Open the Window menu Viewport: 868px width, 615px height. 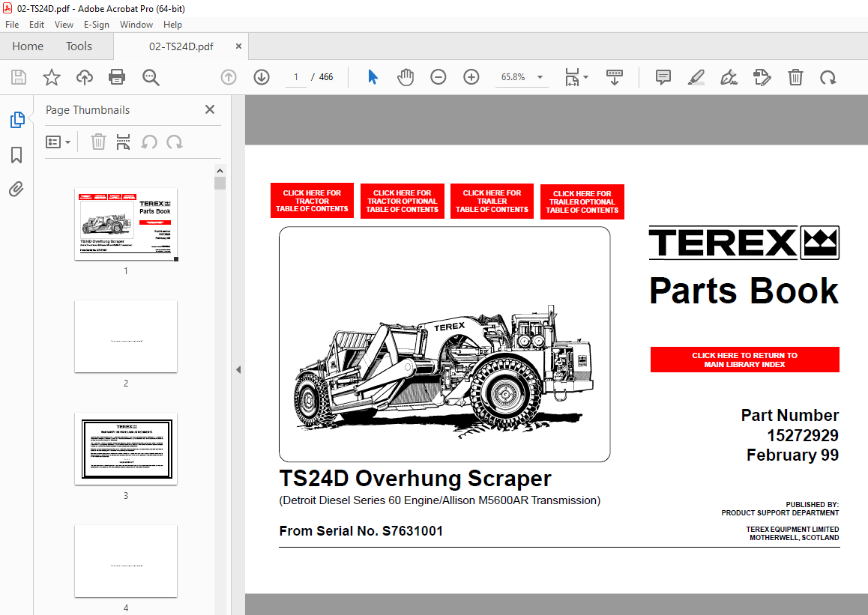136,24
